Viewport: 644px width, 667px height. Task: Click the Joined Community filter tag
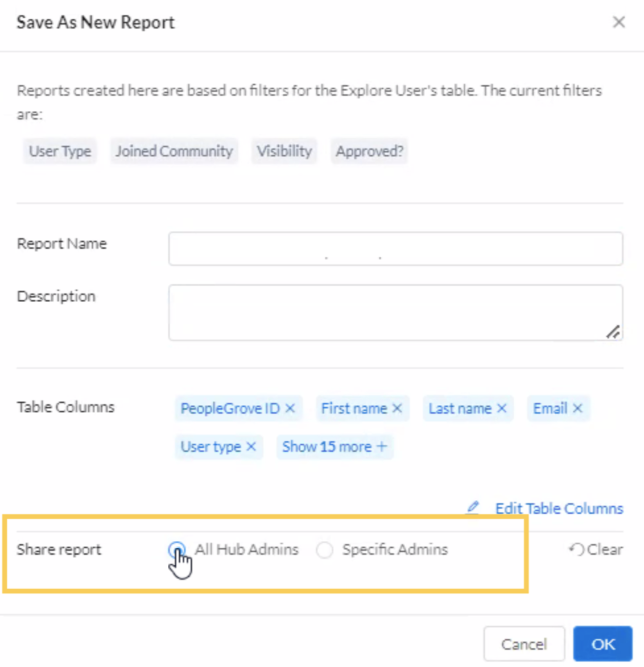click(x=174, y=151)
